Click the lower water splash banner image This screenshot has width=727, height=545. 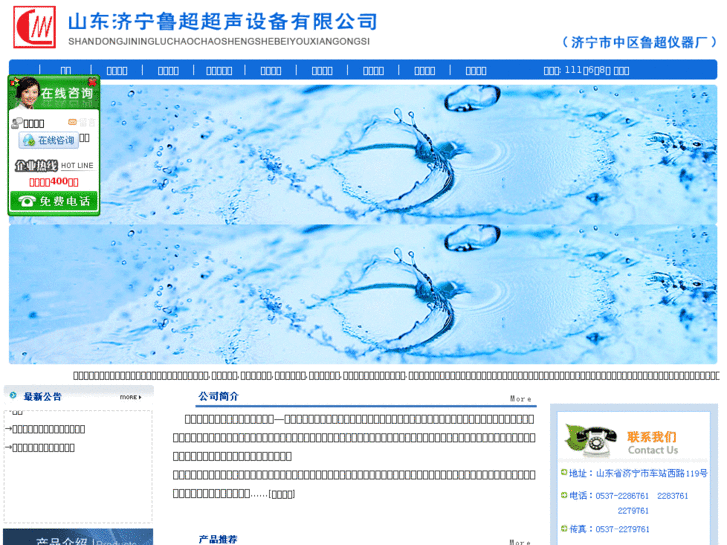coord(363,295)
